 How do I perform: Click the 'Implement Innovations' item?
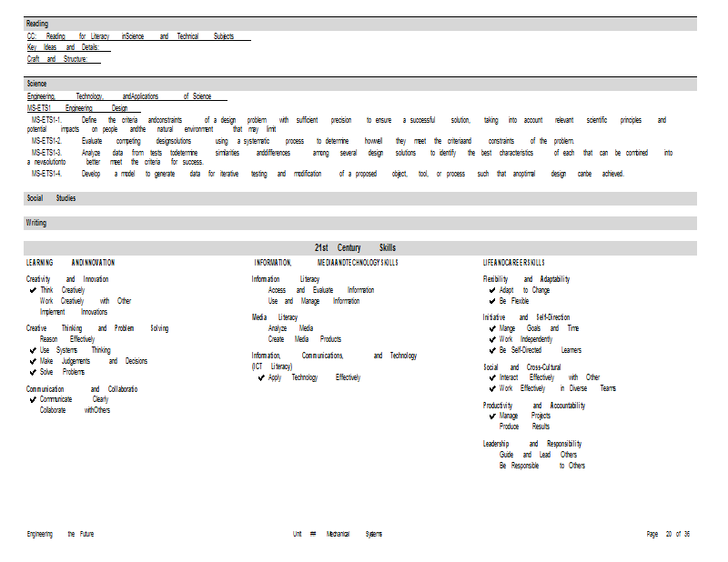pyautogui.click(x=74, y=312)
